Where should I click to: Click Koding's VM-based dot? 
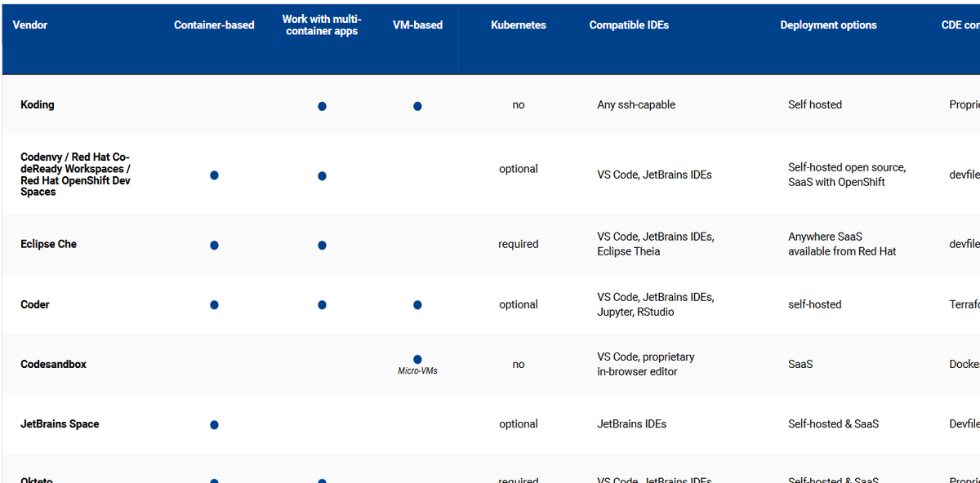pos(417,106)
